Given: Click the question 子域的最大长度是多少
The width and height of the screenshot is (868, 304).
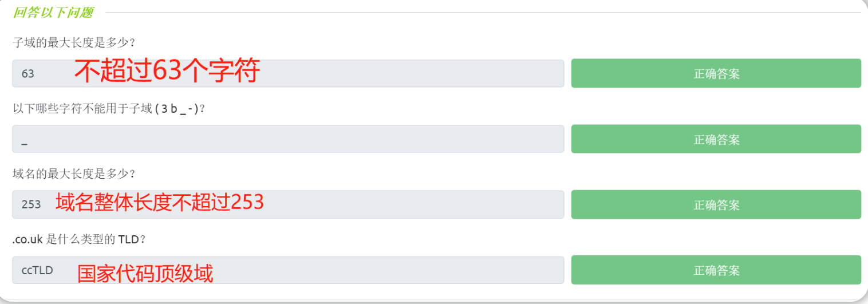Looking at the screenshot, I should coord(73,42).
